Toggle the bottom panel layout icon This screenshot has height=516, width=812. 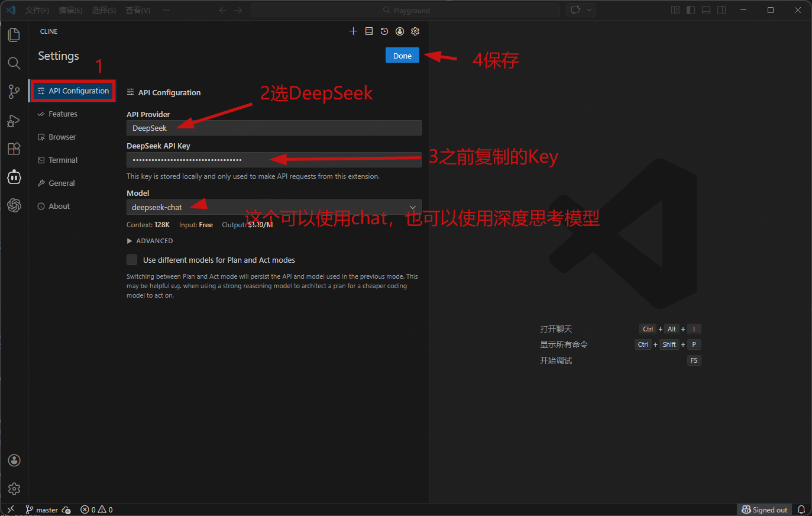coord(706,10)
